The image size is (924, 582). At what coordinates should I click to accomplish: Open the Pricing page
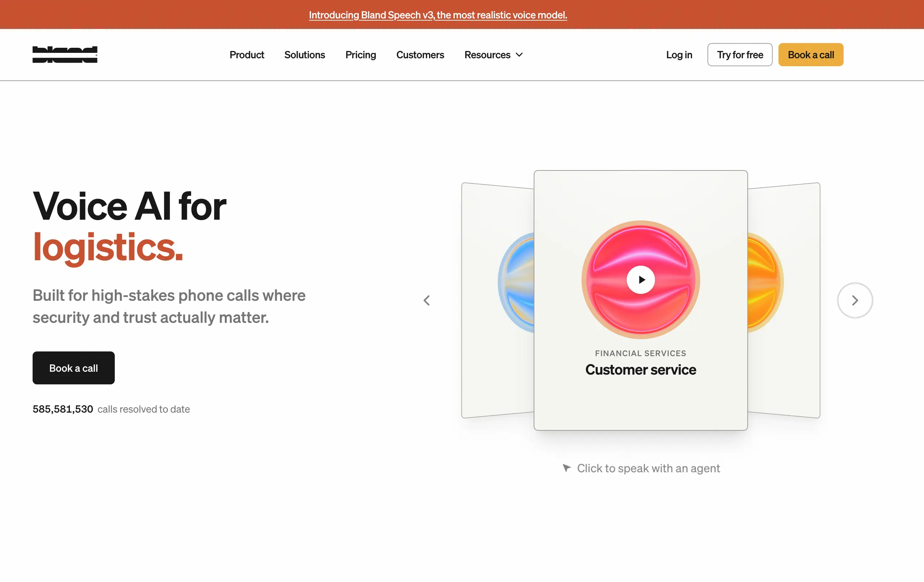[361, 55]
